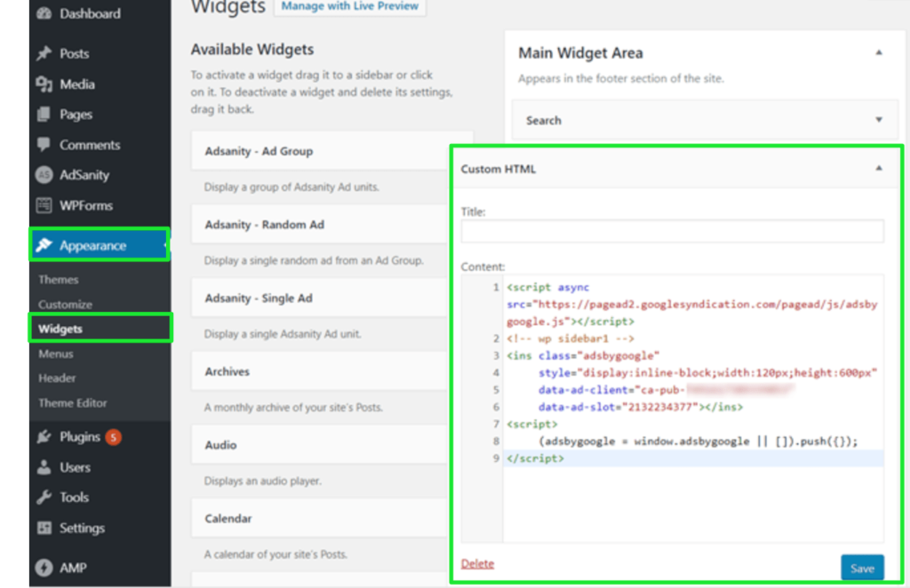
Task: Click the Settings sliders icon
Action: pos(44,528)
